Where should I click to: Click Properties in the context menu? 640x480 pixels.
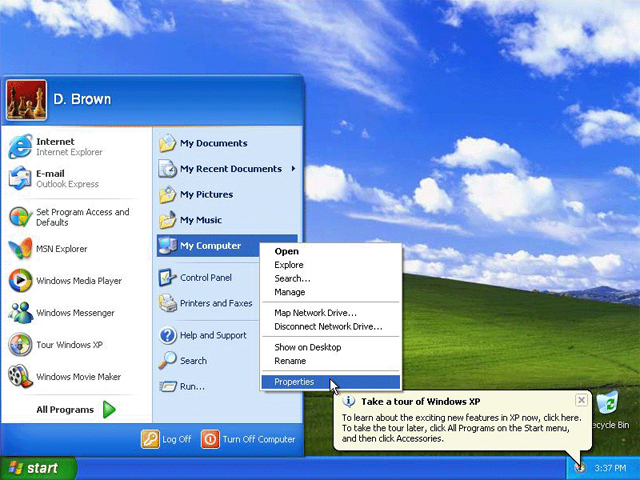click(331, 382)
